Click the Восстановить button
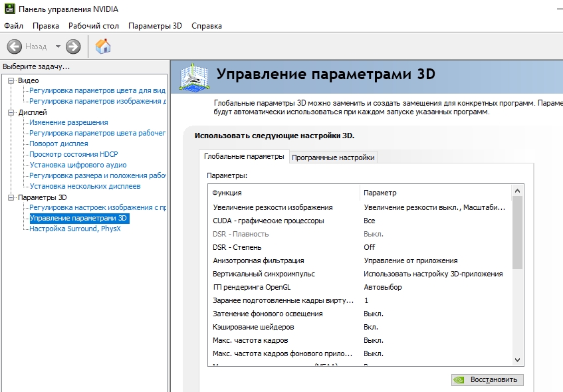 pos(487,380)
